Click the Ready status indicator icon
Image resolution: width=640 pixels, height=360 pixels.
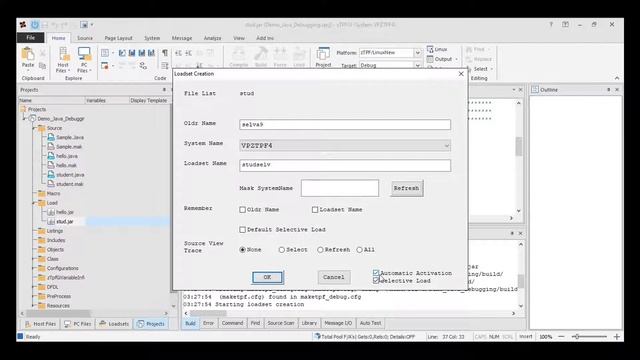pyautogui.click(x=20, y=336)
